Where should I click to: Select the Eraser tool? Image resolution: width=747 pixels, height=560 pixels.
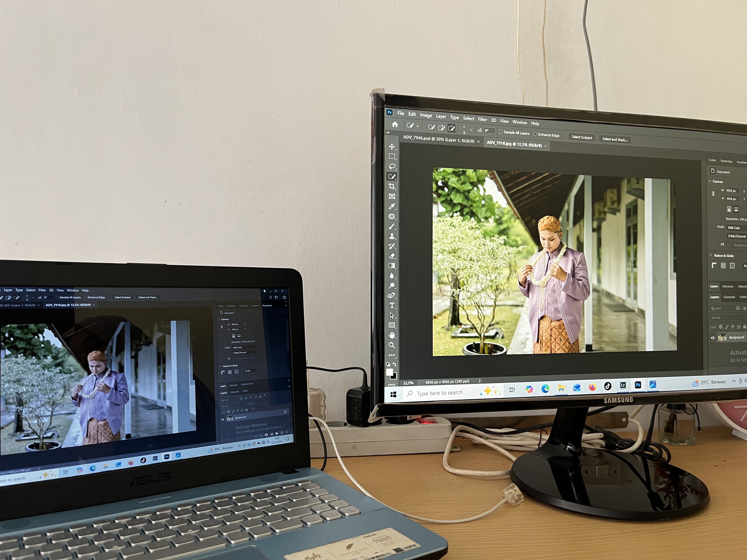coord(392,256)
